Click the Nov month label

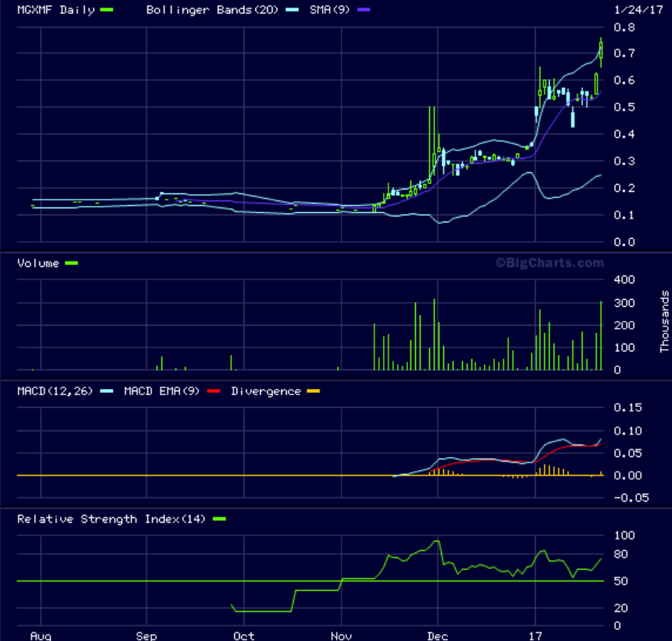[341, 636]
